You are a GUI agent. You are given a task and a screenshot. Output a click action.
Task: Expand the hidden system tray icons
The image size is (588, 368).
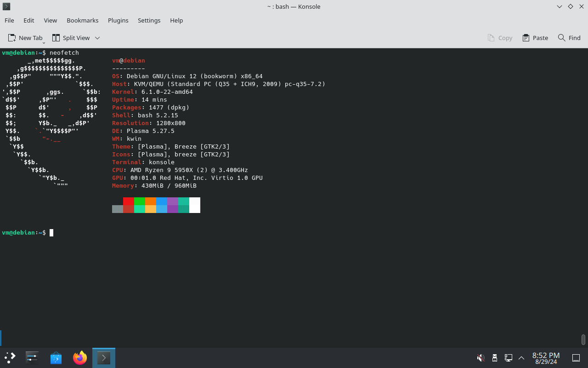point(521,357)
